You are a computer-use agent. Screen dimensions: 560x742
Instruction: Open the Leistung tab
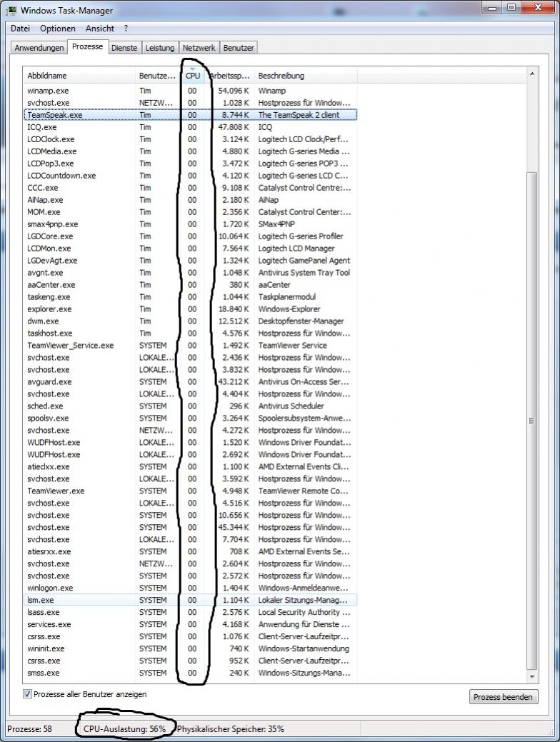pyautogui.click(x=160, y=48)
